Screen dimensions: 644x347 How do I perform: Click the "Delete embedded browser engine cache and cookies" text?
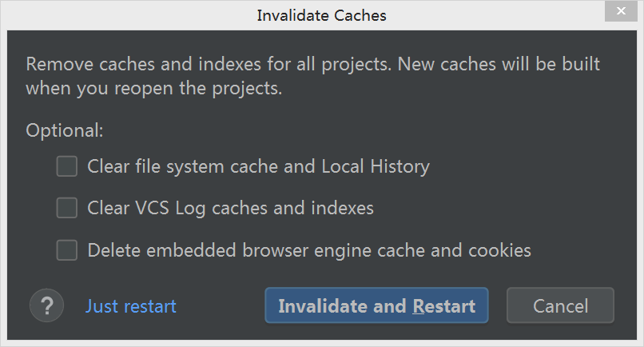click(x=309, y=250)
